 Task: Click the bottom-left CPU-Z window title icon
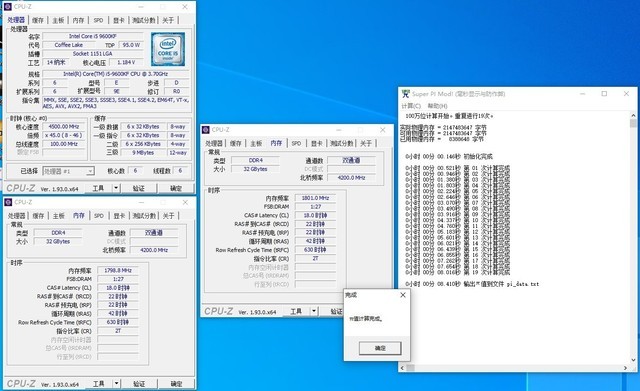tap(8, 202)
